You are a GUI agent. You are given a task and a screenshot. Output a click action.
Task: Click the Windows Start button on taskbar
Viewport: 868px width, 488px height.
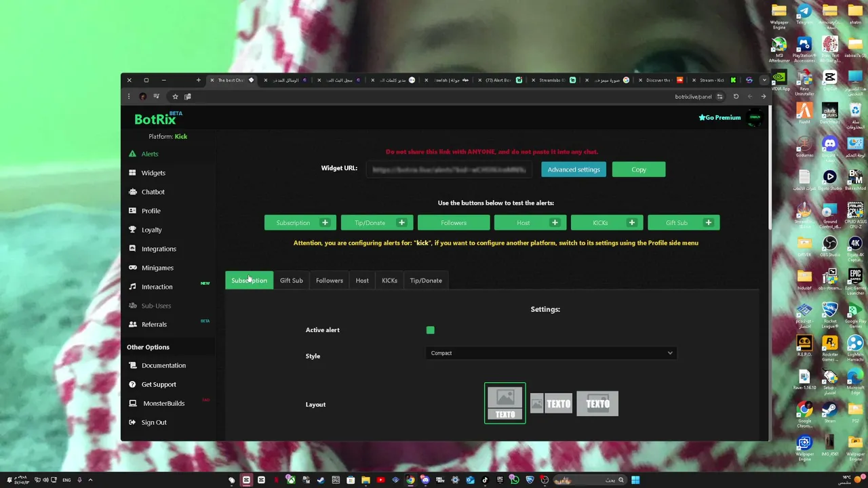click(635, 480)
